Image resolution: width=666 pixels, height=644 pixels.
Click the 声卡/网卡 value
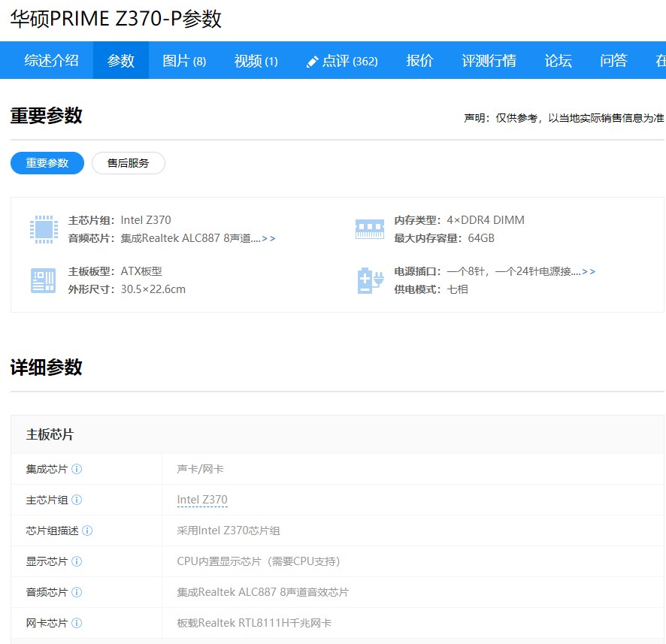[x=200, y=469]
